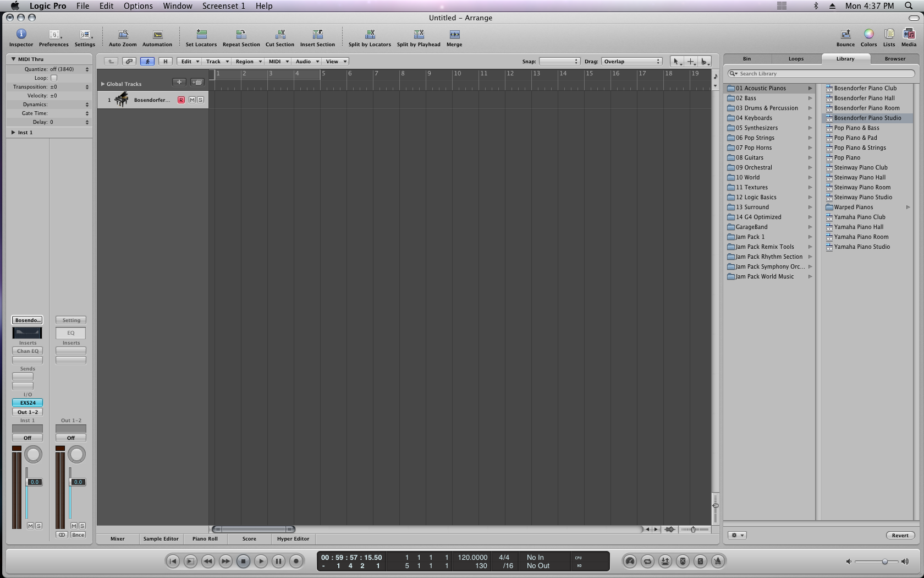Open the local MIDI menu dropdown

[278, 62]
